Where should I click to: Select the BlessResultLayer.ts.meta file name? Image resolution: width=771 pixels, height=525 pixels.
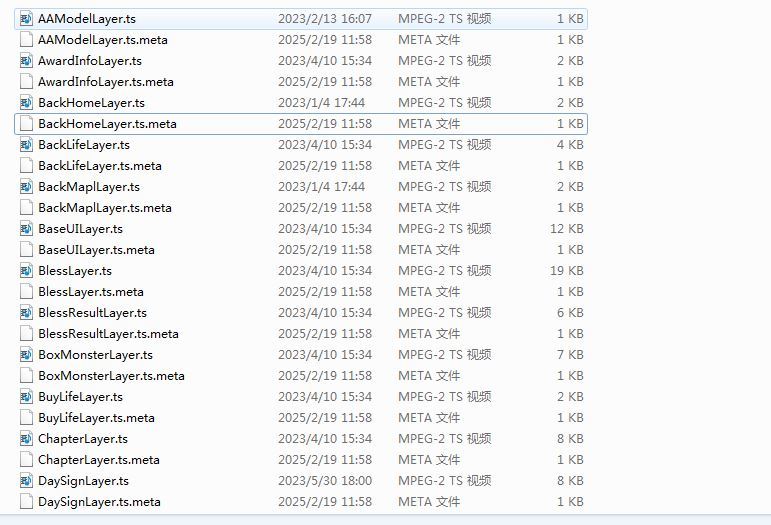pos(108,334)
